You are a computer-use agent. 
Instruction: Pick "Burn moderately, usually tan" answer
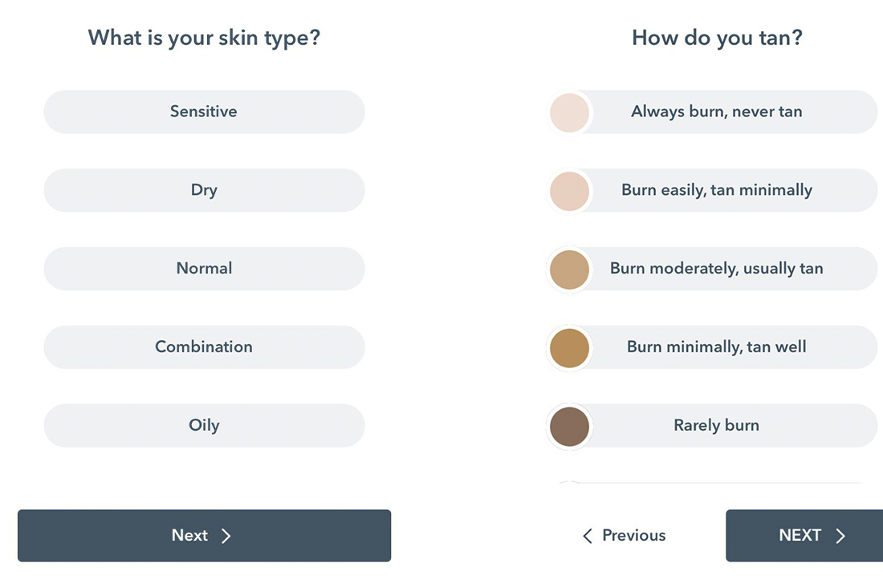pyautogui.click(x=717, y=269)
